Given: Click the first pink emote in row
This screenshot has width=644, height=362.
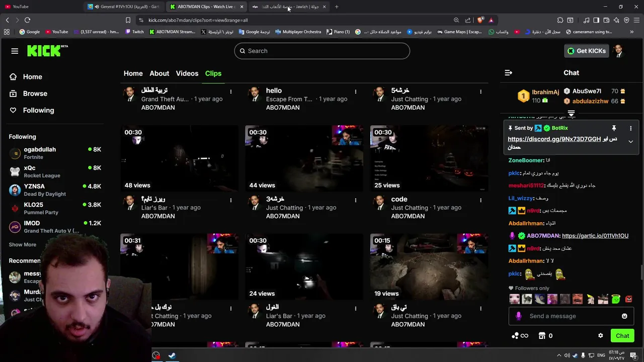Looking at the screenshot, I should [514, 299].
